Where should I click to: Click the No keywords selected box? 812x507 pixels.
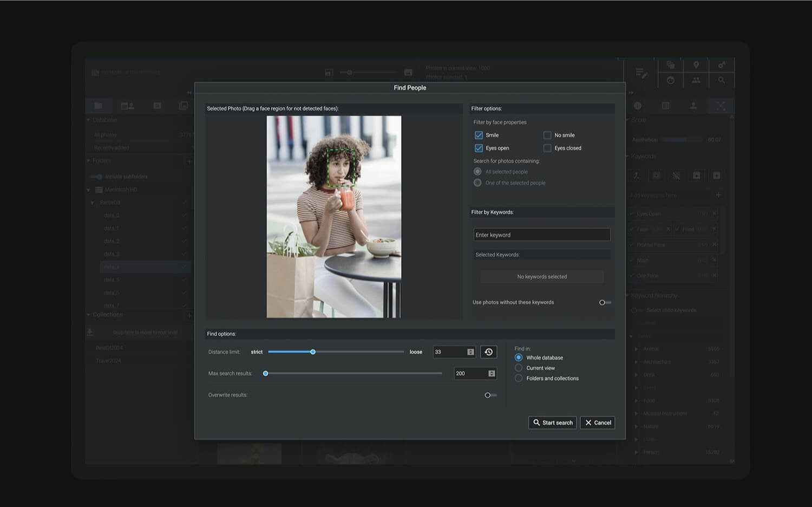pos(542,277)
